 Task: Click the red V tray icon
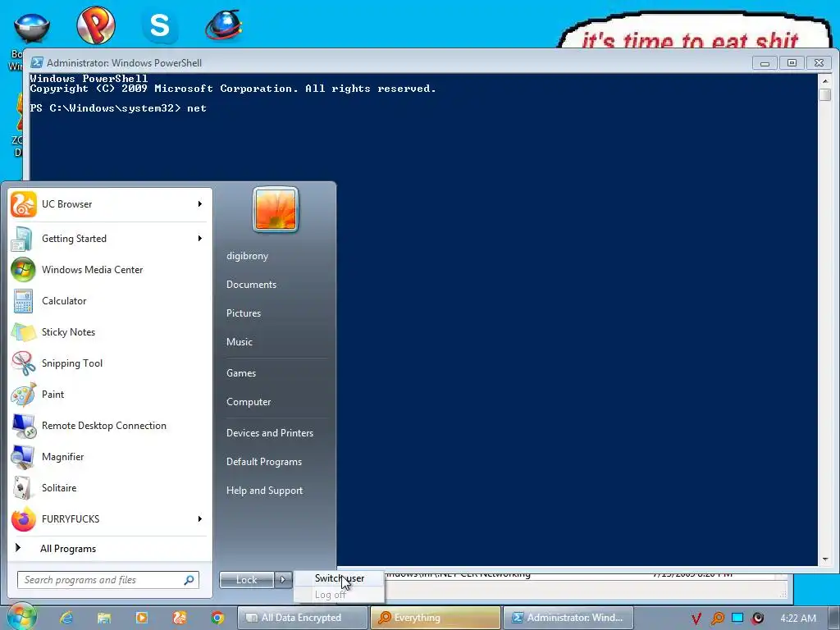(x=696, y=619)
